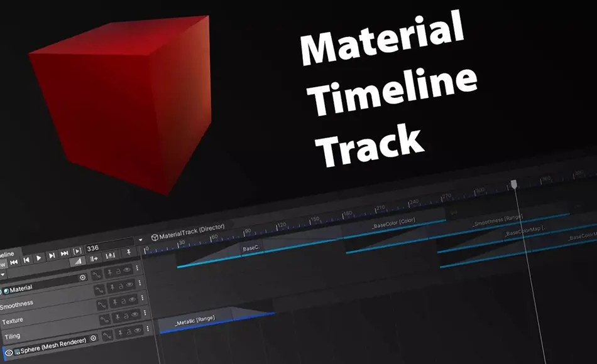Lock the Tiling track
Screen dimensions: 597x364
tap(126, 316)
